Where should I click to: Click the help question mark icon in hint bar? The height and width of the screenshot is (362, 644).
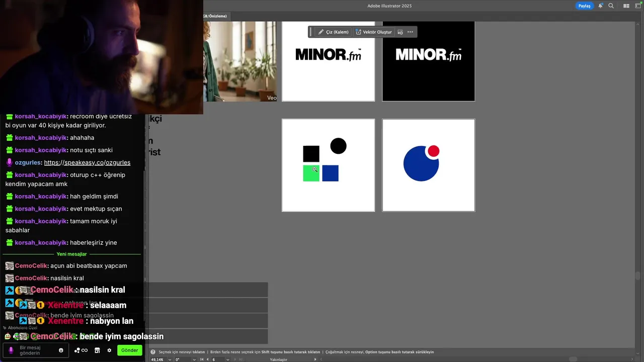point(153,352)
